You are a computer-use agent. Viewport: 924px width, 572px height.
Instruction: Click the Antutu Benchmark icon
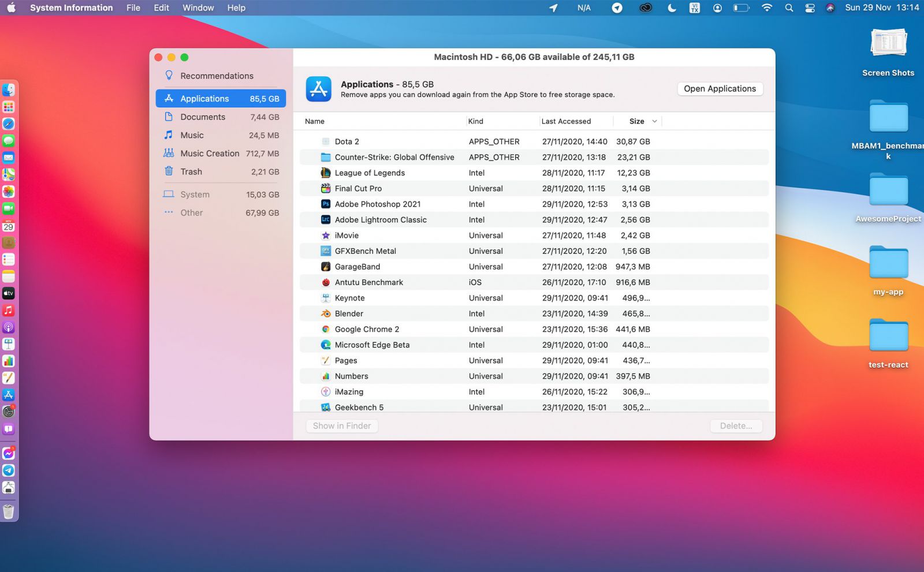[x=326, y=282]
